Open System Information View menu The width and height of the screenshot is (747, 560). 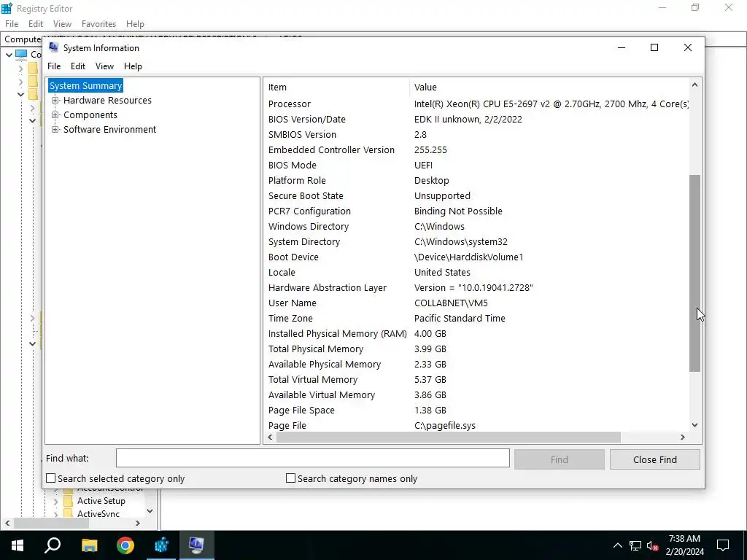tap(104, 66)
